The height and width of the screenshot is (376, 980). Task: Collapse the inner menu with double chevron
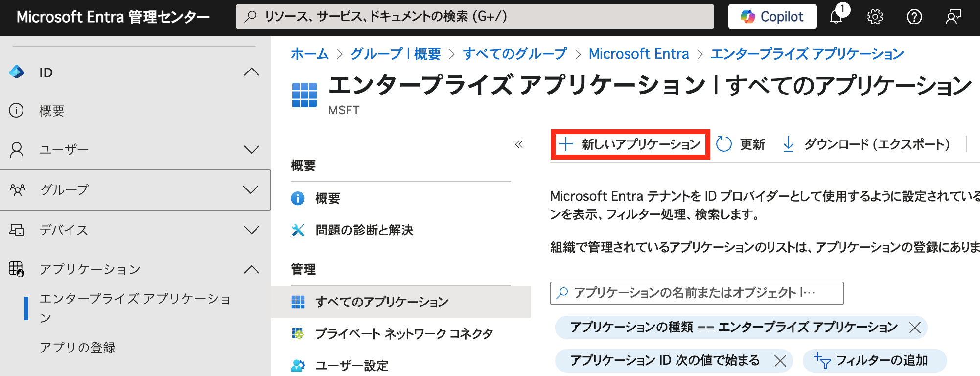pyautogui.click(x=519, y=144)
